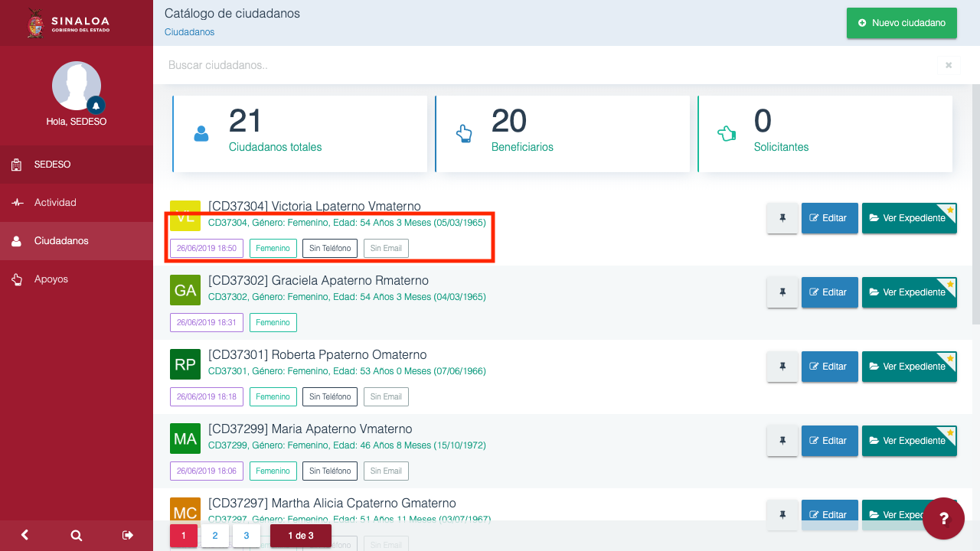Edit Victoria Lpaterno Vmaterno
Image resolution: width=980 pixels, height=551 pixels.
pyautogui.click(x=828, y=218)
